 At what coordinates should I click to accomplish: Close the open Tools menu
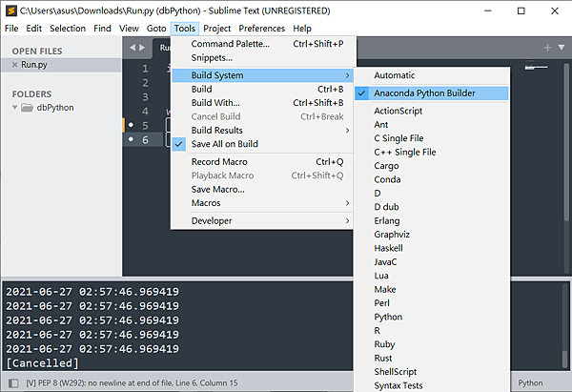(x=185, y=29)
